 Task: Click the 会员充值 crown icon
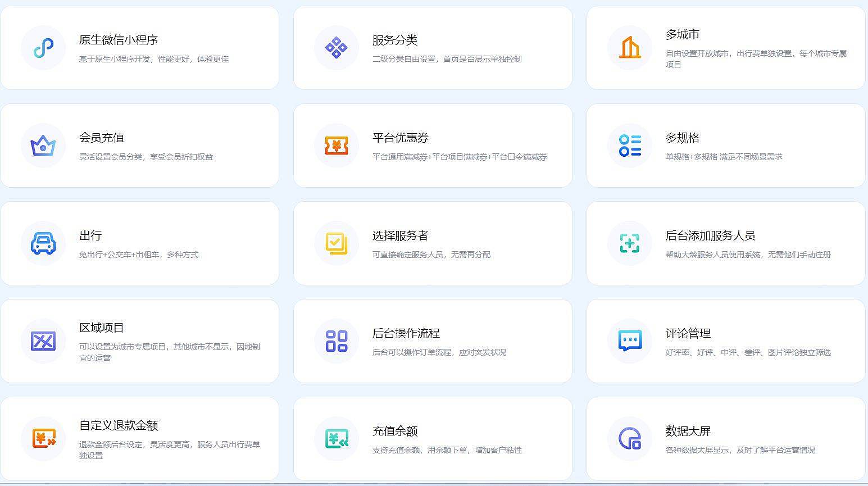pyautogui.click(x=43, y=146)
